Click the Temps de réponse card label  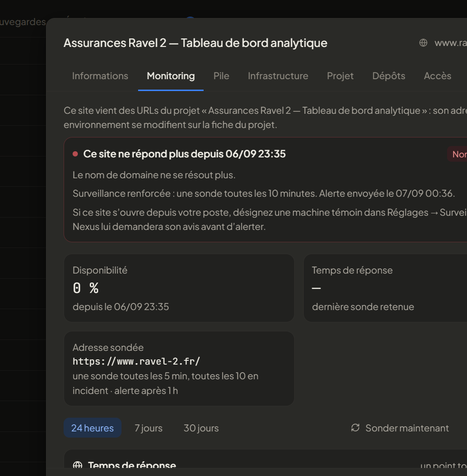click(x=352, y=270)
